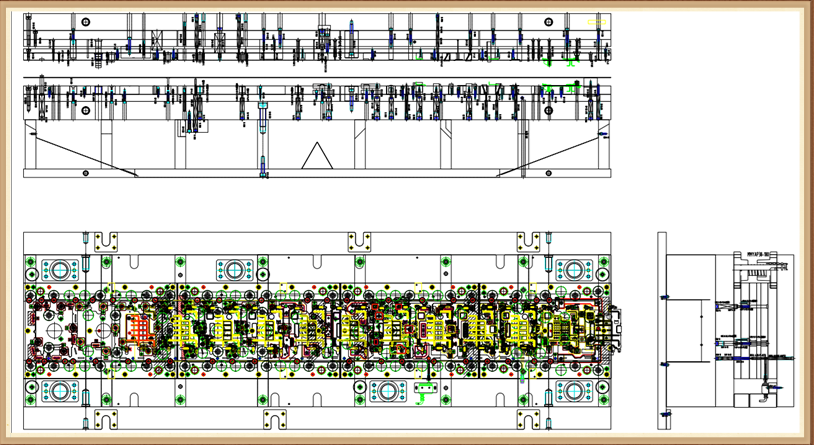Select the bottom-right guide post in plan view

[574, 390]
